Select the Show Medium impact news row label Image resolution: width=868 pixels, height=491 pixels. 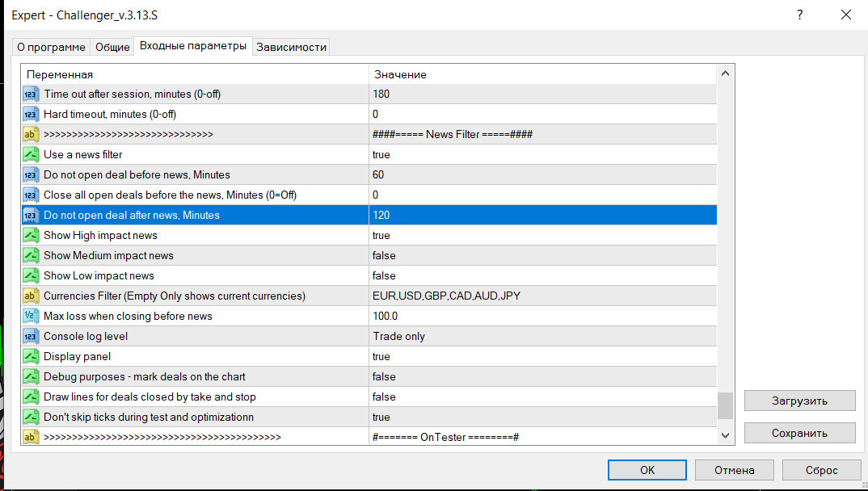tap(108, 255)
